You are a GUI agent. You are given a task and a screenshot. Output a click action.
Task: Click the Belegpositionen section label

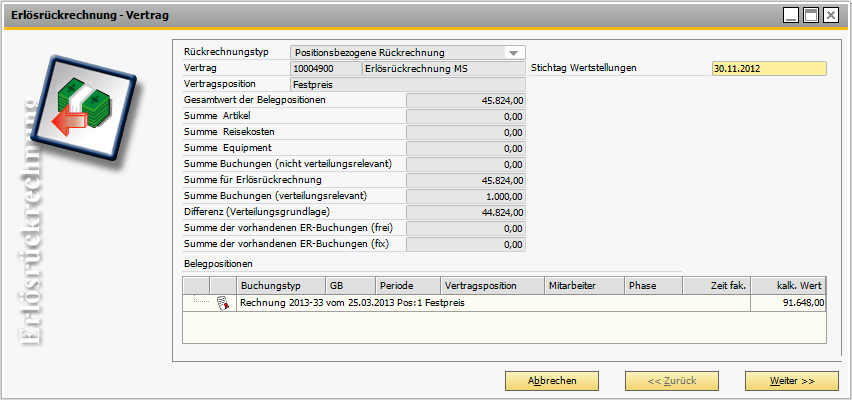click(218, 264)
